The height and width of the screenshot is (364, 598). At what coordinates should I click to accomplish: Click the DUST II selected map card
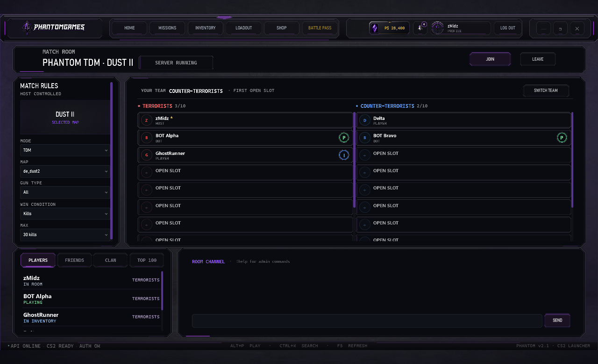point(65,117)
